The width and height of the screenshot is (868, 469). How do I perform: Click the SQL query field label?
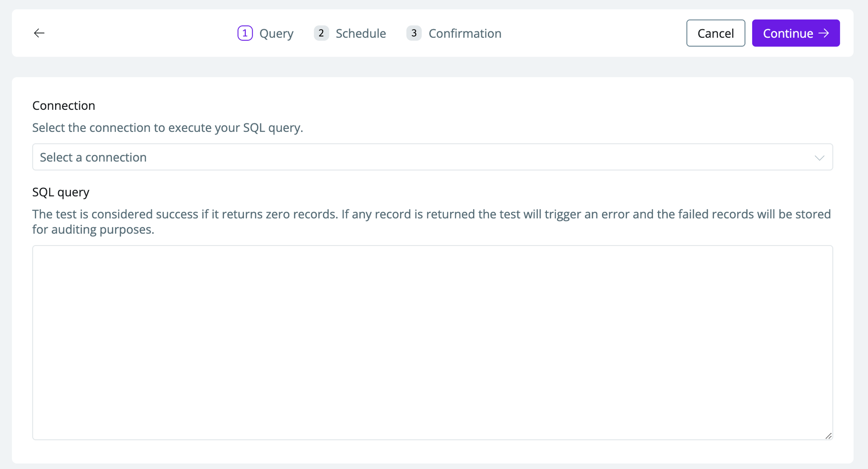61,192
